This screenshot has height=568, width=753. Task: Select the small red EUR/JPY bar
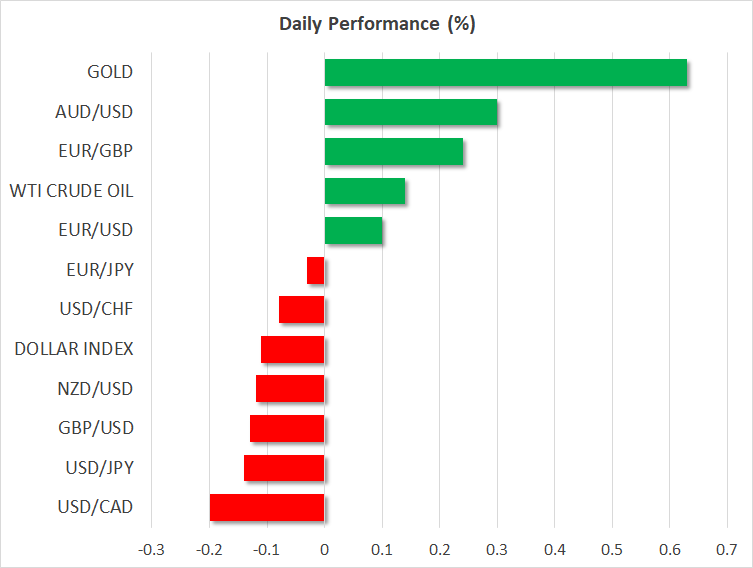click(316, 270)
